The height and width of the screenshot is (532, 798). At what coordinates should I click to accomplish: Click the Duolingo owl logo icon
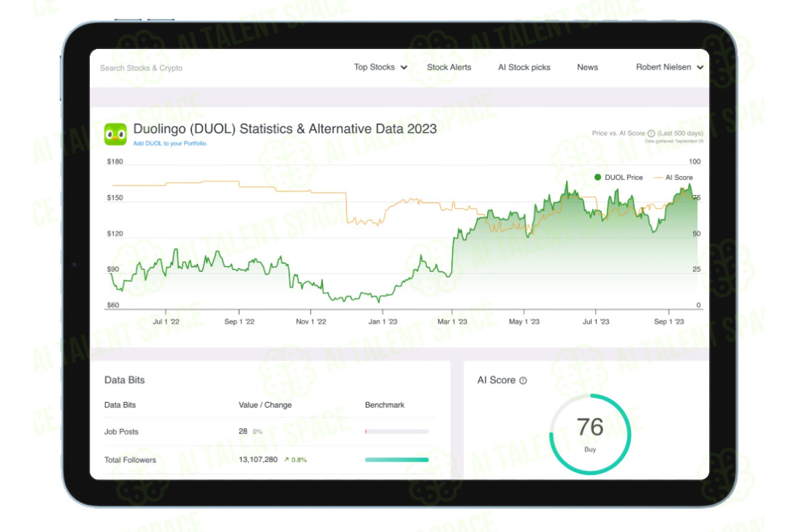[115, 135]
